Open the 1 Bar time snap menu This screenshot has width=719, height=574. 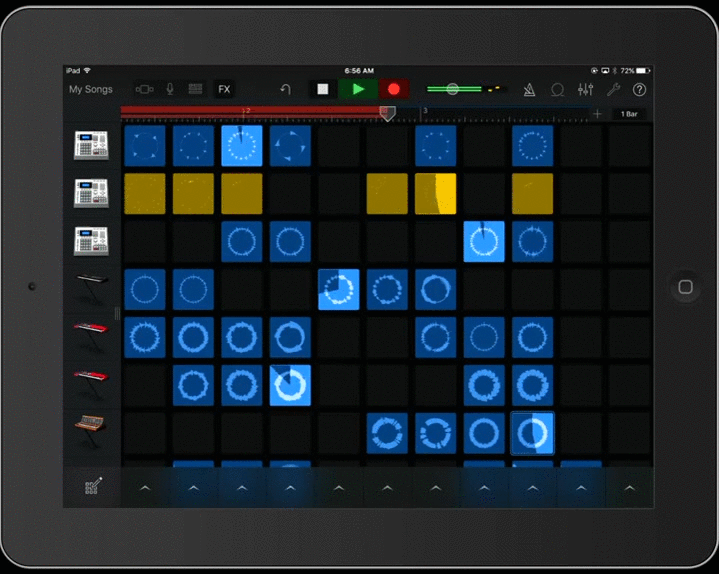(629, 114)
